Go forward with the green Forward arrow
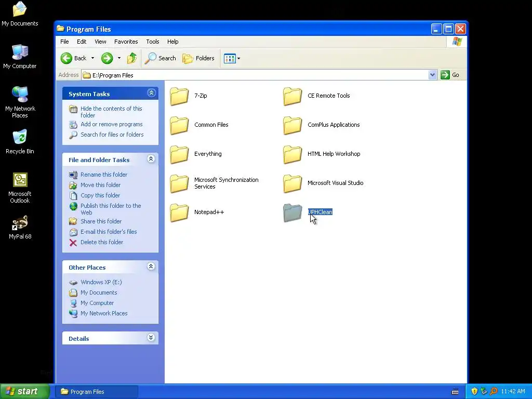 (107, 58)
